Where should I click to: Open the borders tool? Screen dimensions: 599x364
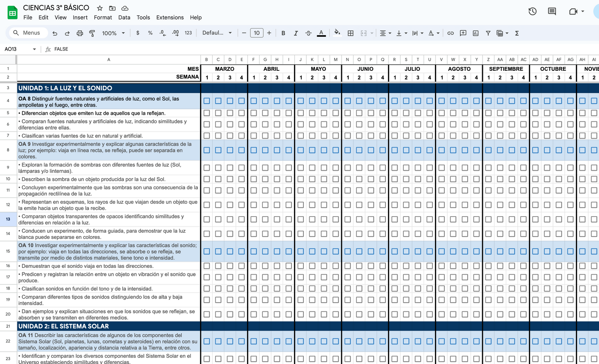click(x=350, y=33)
